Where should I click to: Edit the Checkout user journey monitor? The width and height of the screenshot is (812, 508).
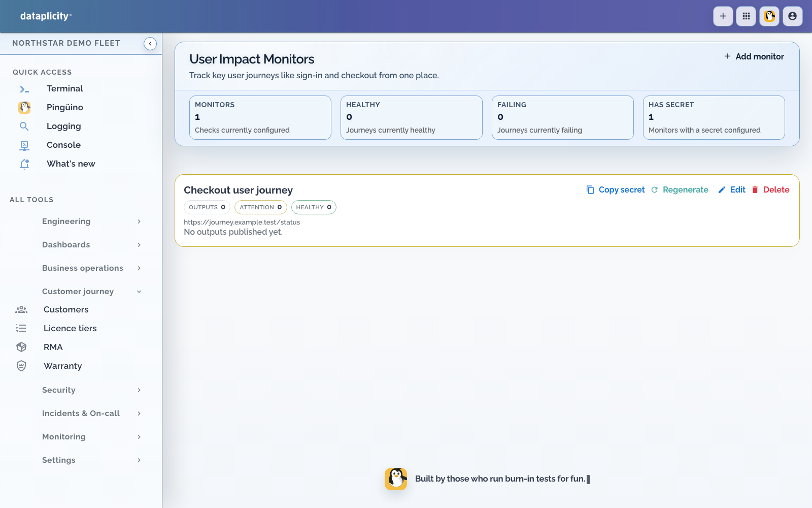[x=732, y=189]
